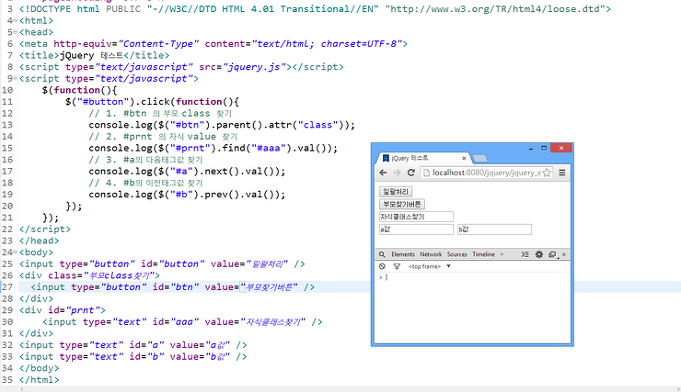
Task: Show more DevTools tabs via chevron
Action: pos(502,254)
